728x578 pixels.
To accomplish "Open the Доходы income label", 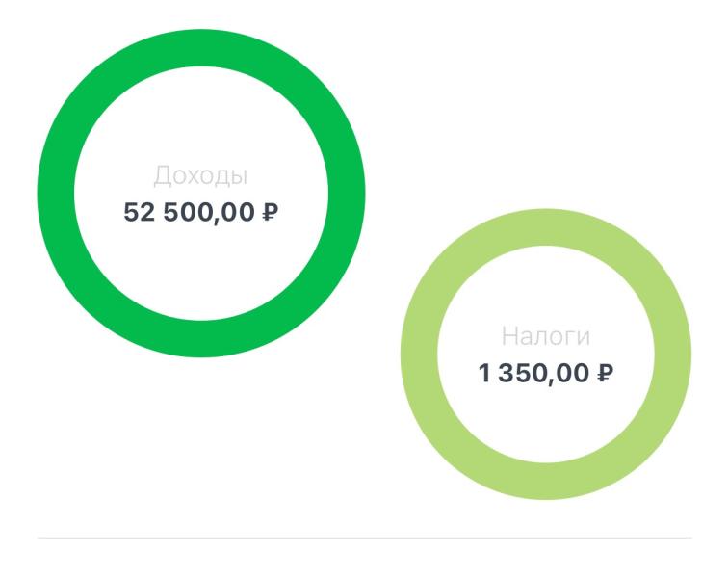I will [200, 175].
